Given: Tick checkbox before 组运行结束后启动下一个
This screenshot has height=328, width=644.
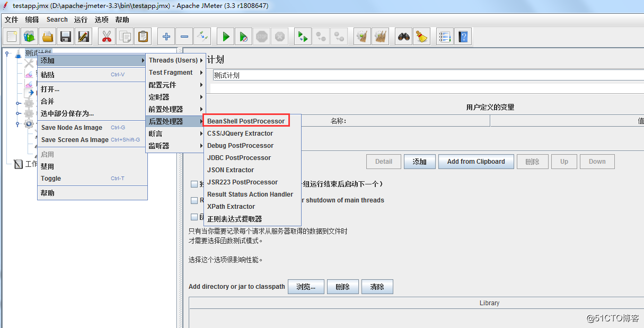Looking at the screenshot, I should [194, 184].
